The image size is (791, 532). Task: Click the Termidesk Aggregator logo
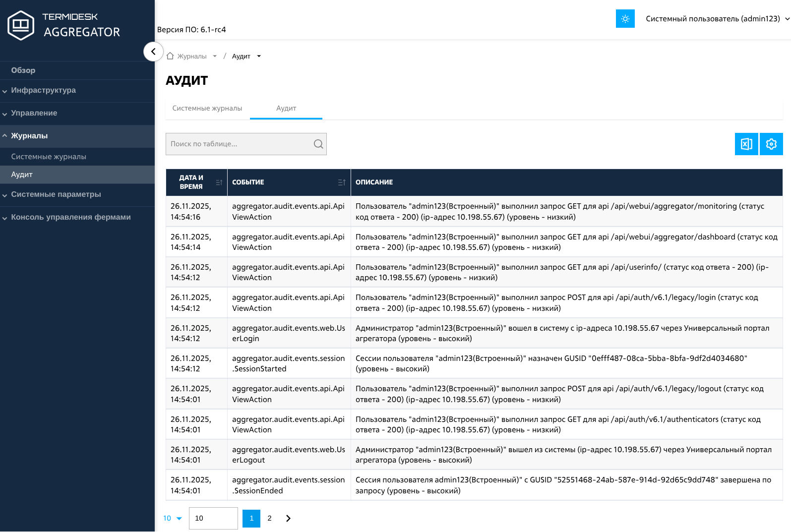click(x=63, y=25)
